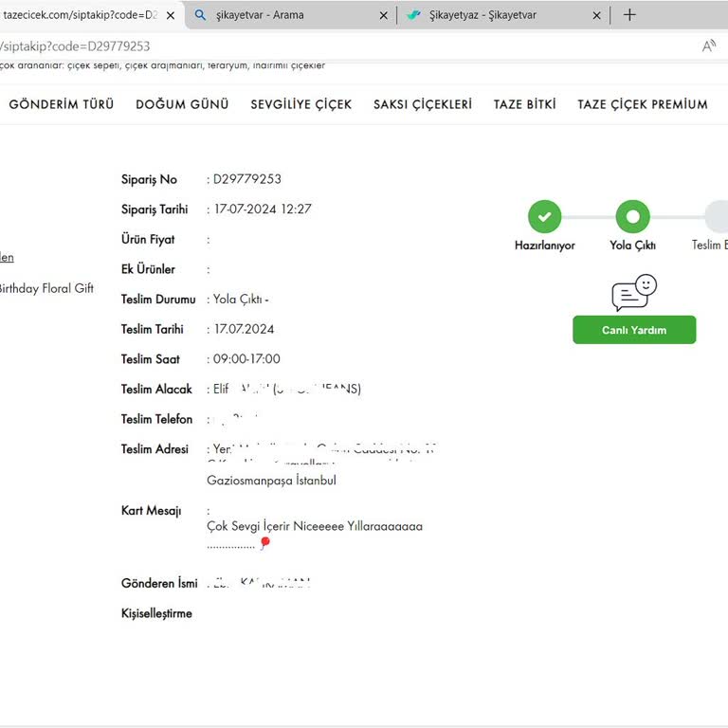The width and height of the screenshot is (728, 728).
Task: Click the Şikayetvar tab favicon
Action: coord(413,15)
